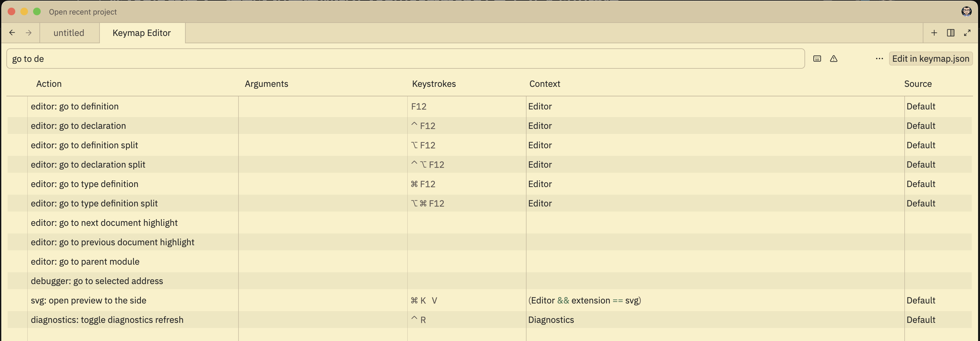Image resolution: width=980 pixels, height=341 pixels.
Task: Toggle keystroke search keyboard icon
Action: click(817, 59)
